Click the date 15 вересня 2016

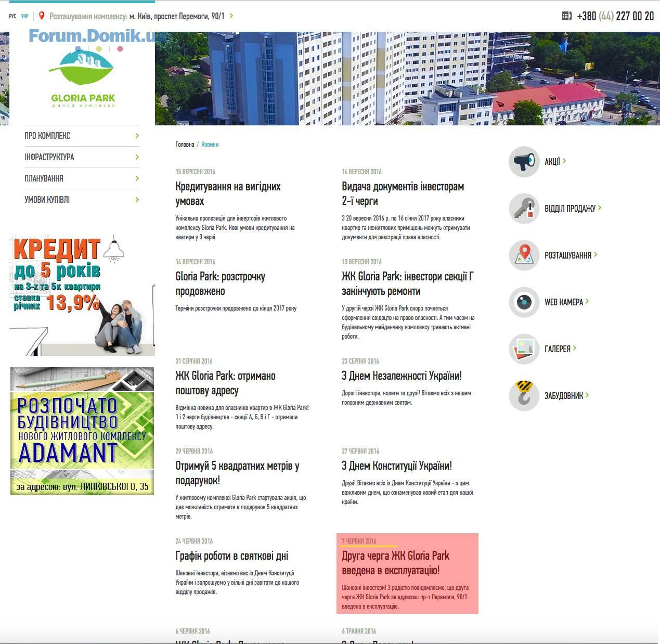196,172
